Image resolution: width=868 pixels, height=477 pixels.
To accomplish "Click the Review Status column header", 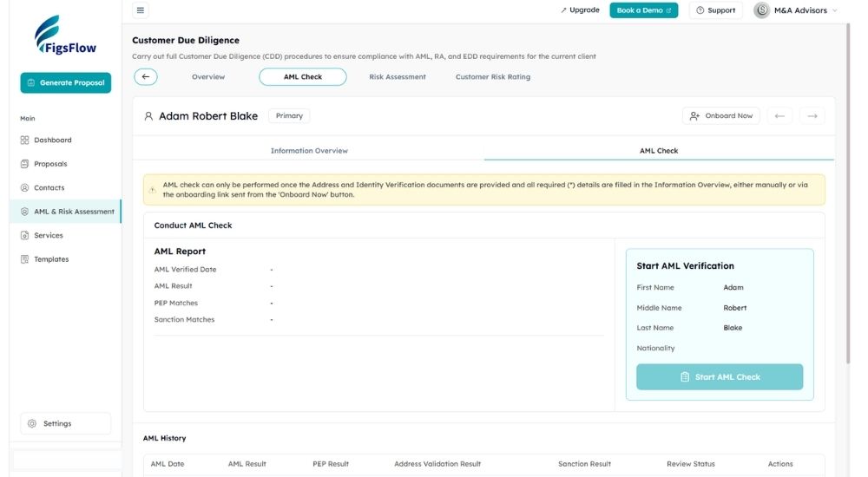I will pyautogui.click(x=690, y=464).
